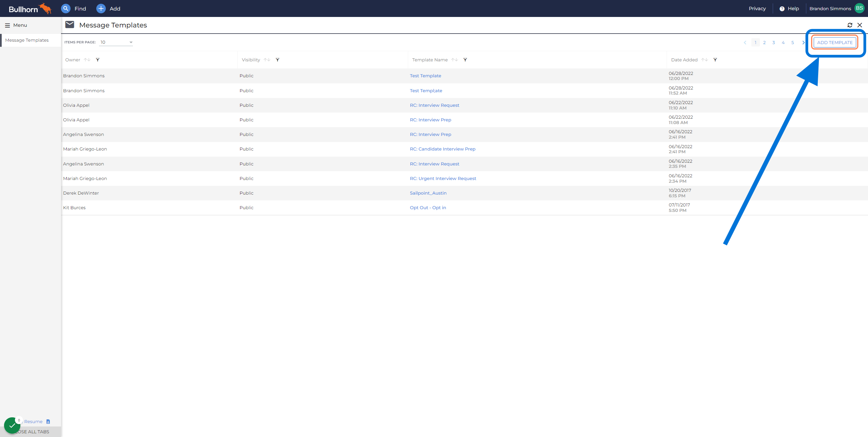Open RC: Urgent Interview Request template
Viewport: 868px width, 437px height.
coord(443,178)
